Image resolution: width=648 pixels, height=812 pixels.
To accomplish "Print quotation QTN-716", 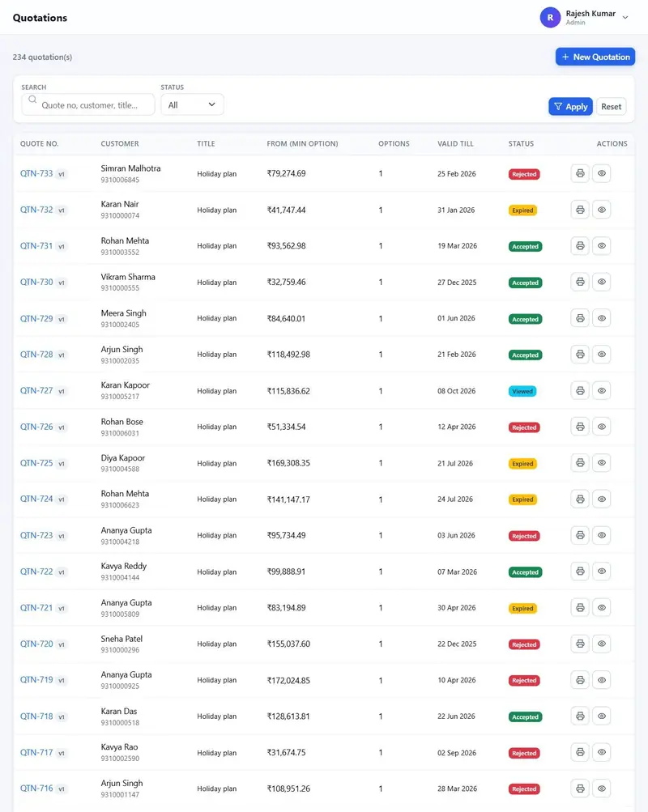I will pyautogui.click(x=580, y=789).
